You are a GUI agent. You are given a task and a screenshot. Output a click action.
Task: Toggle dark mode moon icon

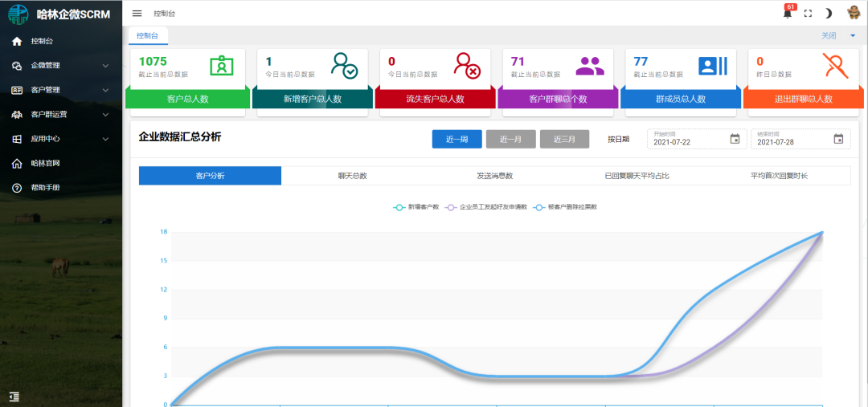(828, 14)
